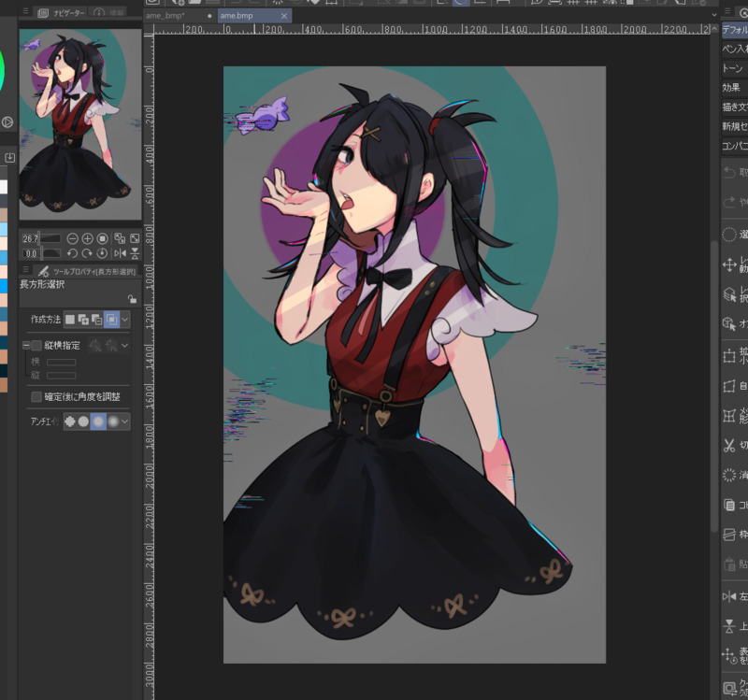
Task: Click the Navigator fit-to-screen icon
Action: [x=120, y=238]
